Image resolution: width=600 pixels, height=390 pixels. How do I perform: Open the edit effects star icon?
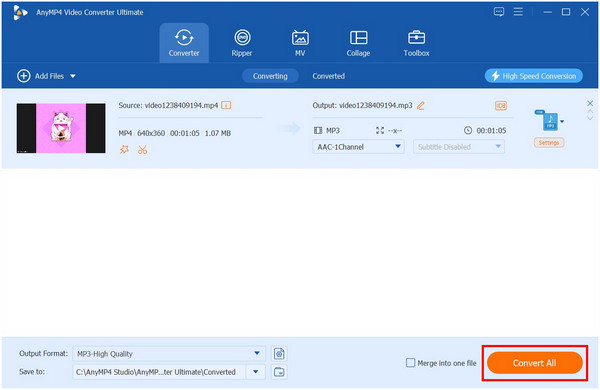coord(124,150)
